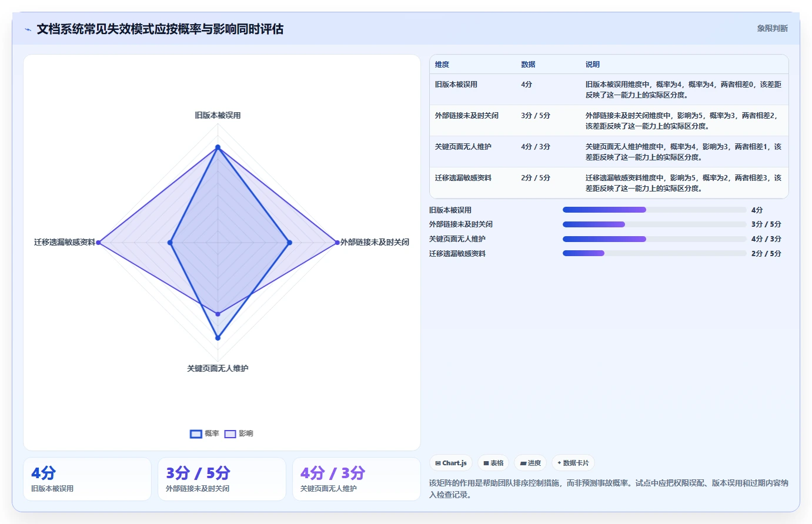Click the 影响 legend label text
This screenshot has height=524, width=812.
246,434
